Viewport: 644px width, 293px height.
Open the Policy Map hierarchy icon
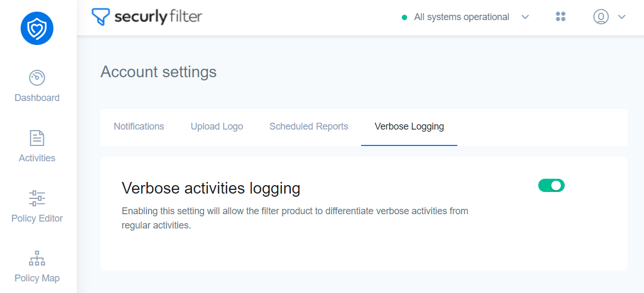pos(37,258)
